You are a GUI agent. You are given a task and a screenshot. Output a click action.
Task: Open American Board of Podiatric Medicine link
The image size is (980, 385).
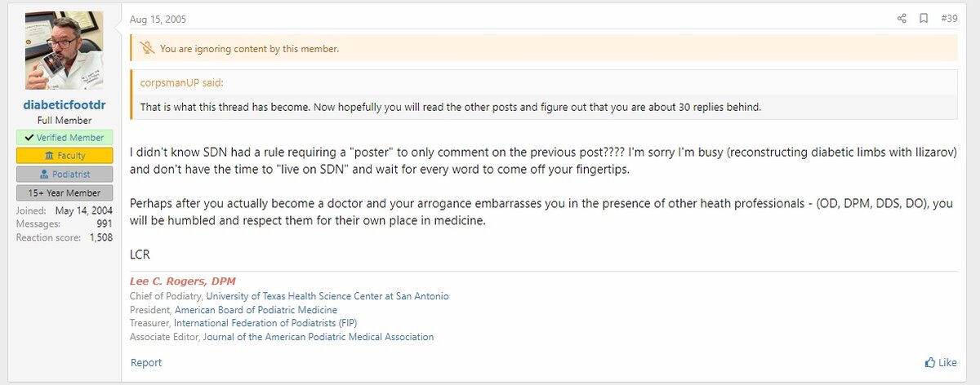pos(256,310)
